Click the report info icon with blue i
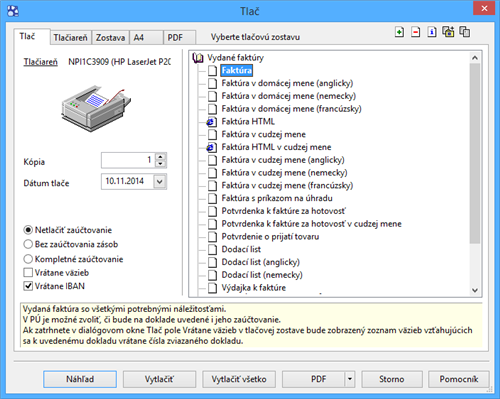The width and height of the screenshot is (500, 399). click(432, 32)
